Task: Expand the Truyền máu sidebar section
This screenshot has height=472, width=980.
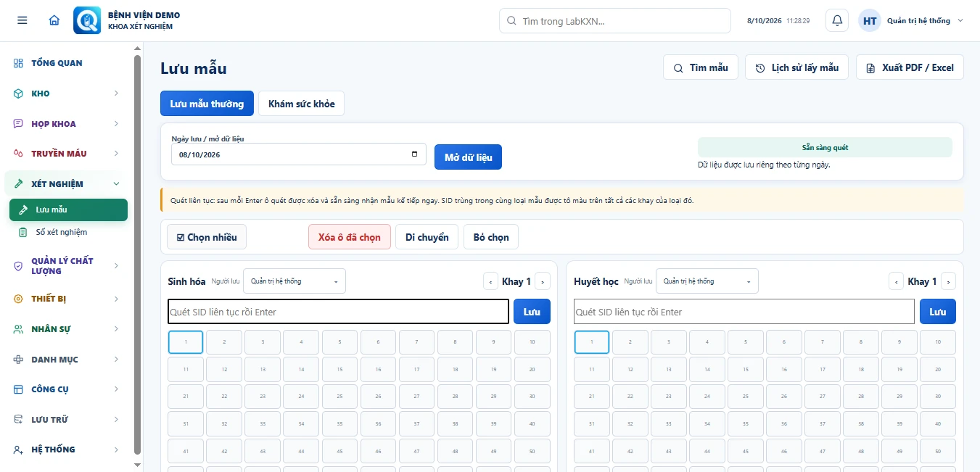Action: point(67,154)
